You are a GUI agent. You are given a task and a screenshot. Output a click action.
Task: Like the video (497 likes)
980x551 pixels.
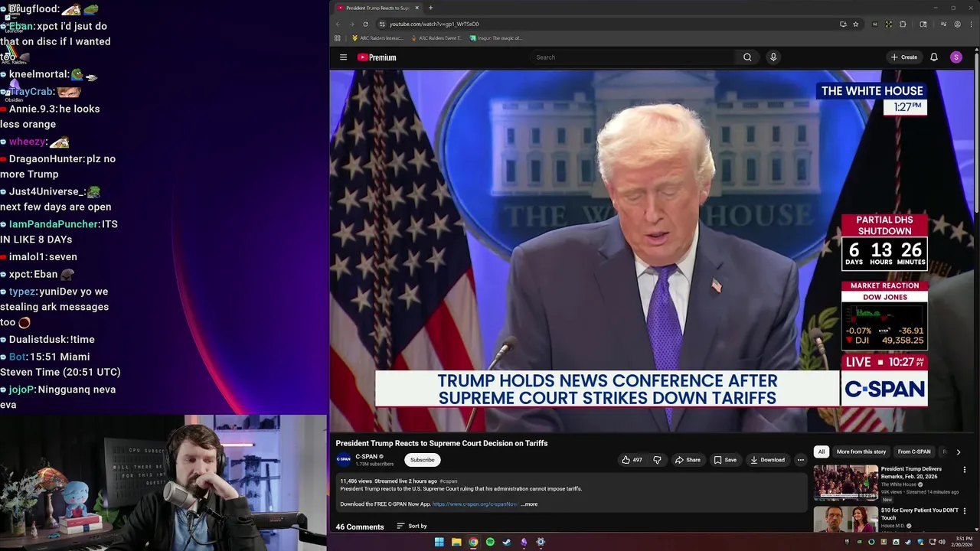point(632,460)
